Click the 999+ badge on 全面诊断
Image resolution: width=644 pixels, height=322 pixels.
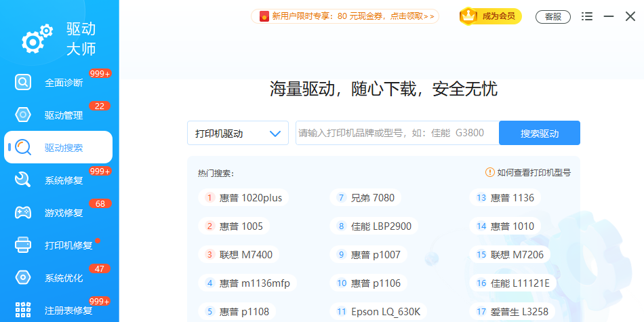(100, 73)
